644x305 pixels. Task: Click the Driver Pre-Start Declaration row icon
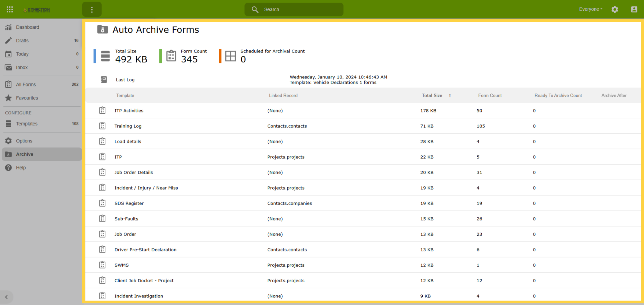tap(102, 250)
